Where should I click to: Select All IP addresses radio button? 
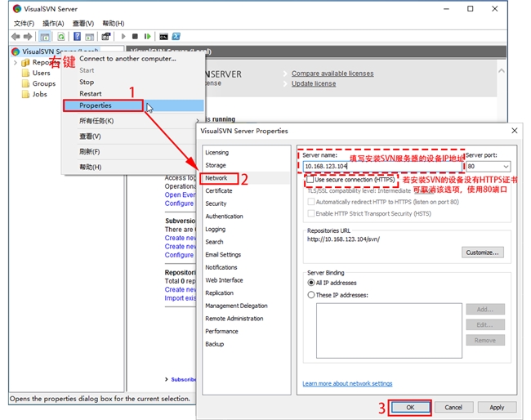click(310, 283)
